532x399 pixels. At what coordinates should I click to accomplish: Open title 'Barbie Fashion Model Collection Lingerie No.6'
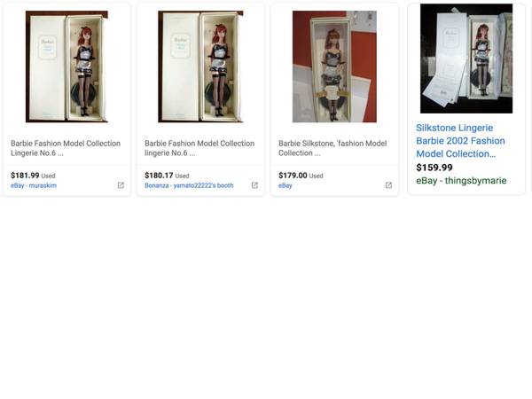coord(66,148)
